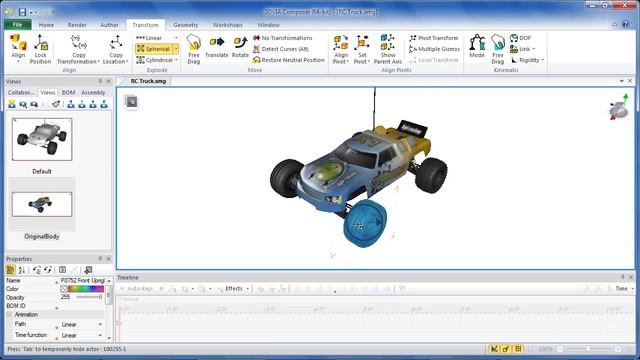Switch to the Home ribbon tab

click(x=46, y=25)
